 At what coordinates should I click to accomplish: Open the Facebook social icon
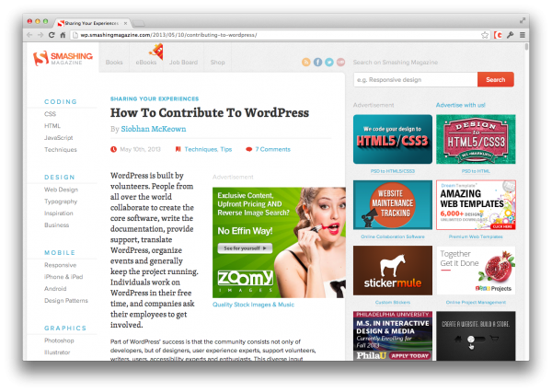(x=317, y=62)
